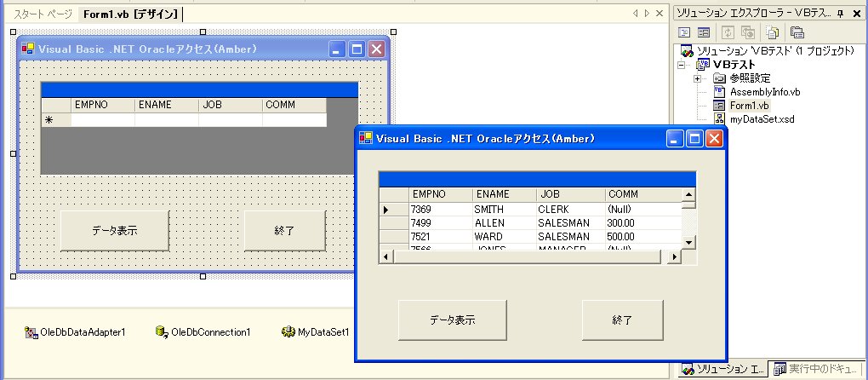This screenshot has height=380, width=868.
Task: Select the OleDbDataAdapter1 component
Action: 75,331
